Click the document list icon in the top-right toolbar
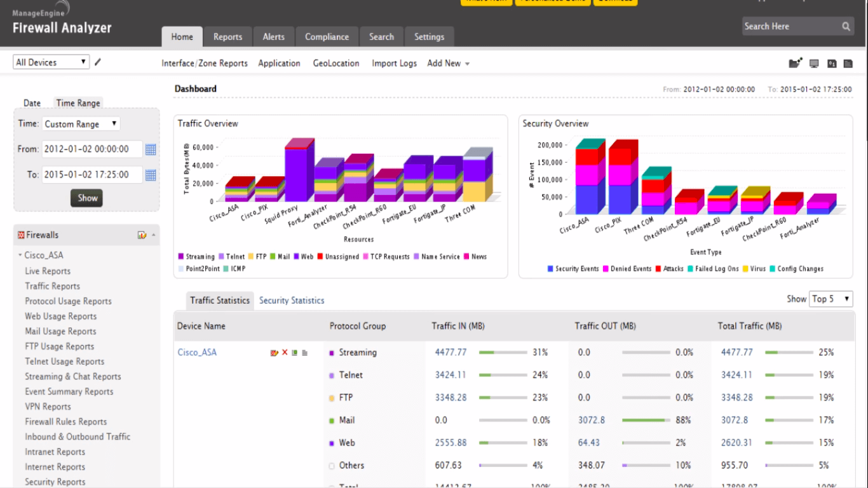The height and width of the screenshot is (488, 868). point(848,63)
